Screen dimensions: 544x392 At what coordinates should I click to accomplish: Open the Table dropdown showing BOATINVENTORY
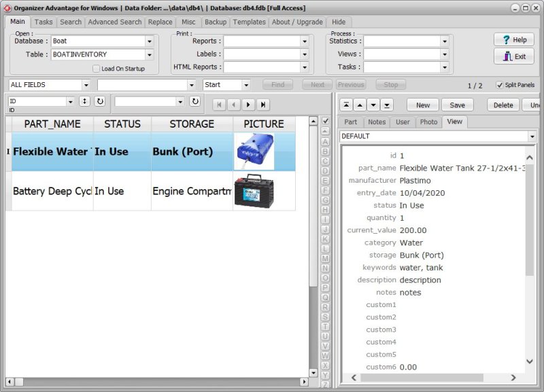(150, 55)
